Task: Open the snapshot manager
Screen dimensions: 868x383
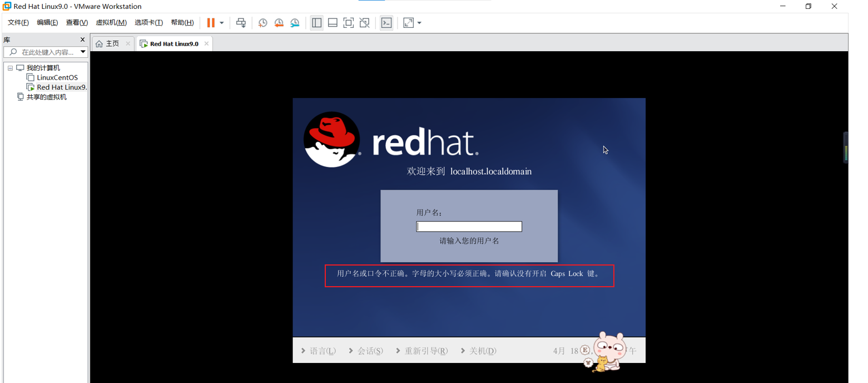Action: click(x=295, y=22)
